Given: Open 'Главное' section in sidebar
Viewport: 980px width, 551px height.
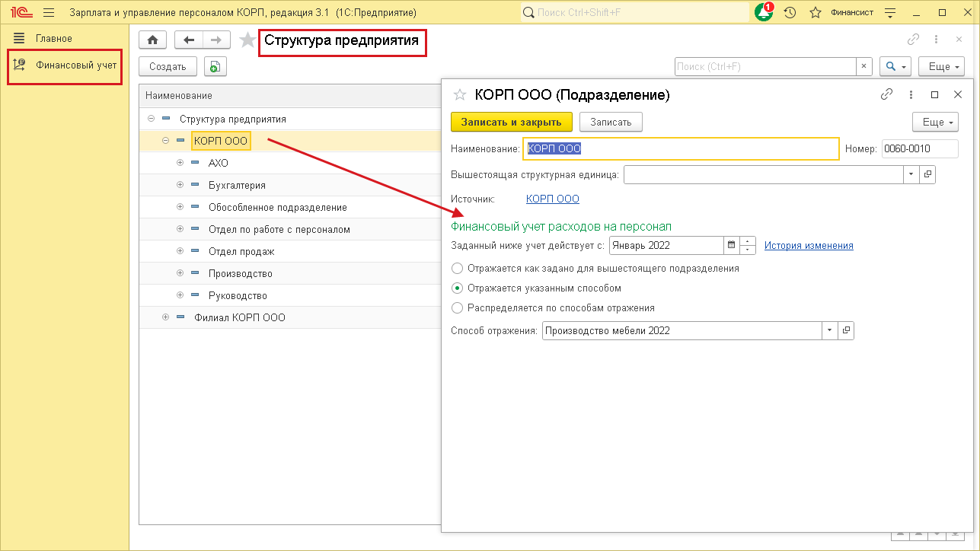Looking at the screenshot, I should click(x=53, y=38).
